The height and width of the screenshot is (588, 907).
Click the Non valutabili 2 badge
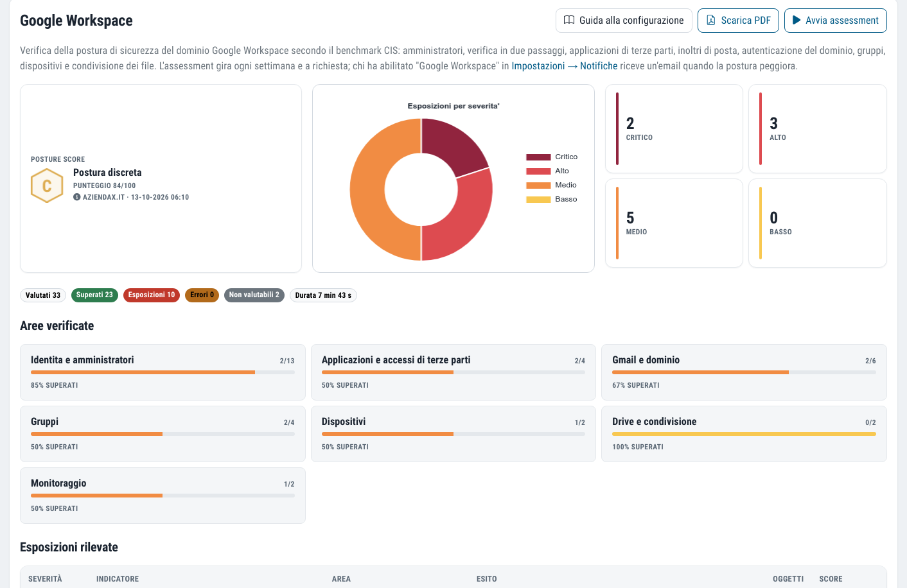pos(254,295)
